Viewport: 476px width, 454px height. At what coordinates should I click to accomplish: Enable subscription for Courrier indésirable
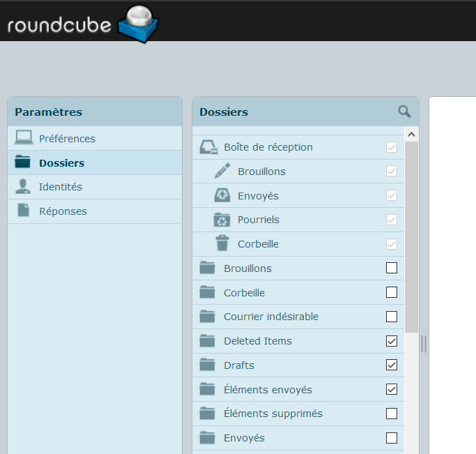tap(392, 317)
